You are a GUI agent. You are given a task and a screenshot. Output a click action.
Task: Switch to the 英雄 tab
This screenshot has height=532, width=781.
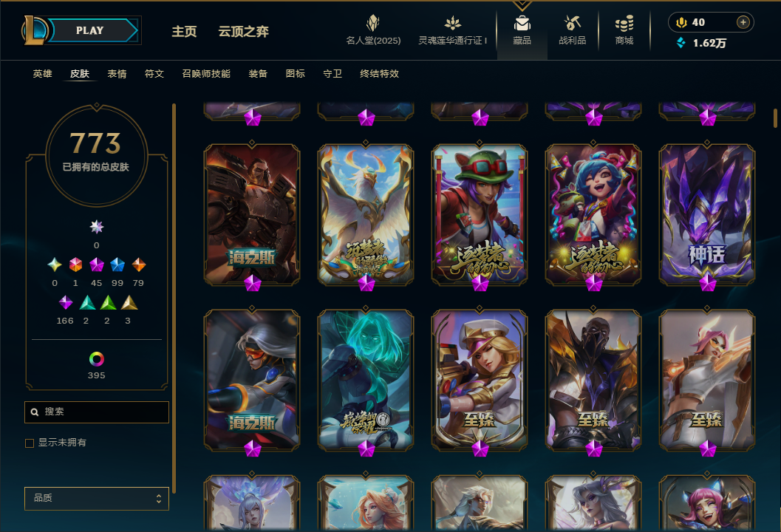coord(42,74)
